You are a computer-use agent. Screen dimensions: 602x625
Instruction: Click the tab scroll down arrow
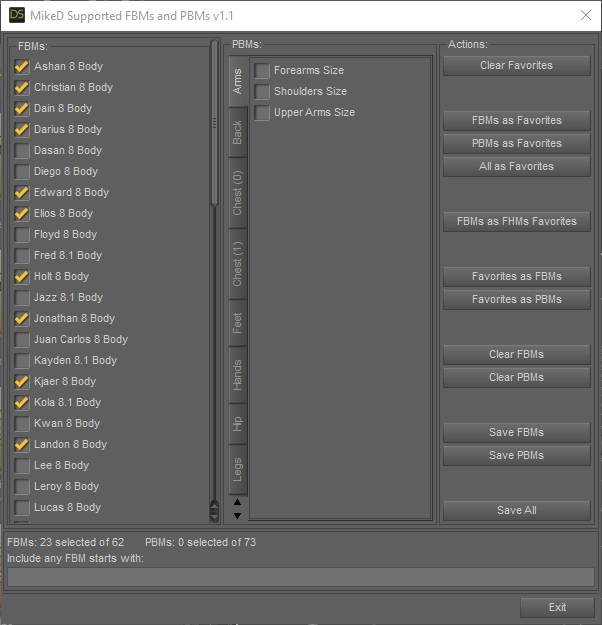[x=237, y=516]
